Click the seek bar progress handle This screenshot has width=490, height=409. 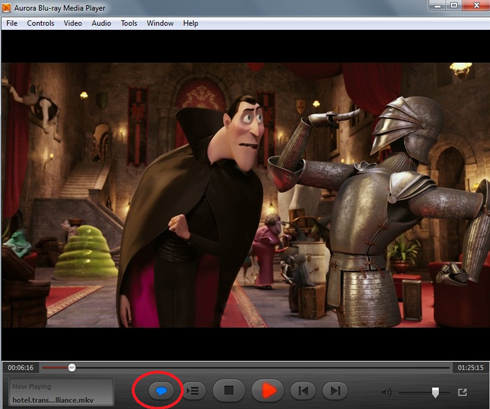72,368
